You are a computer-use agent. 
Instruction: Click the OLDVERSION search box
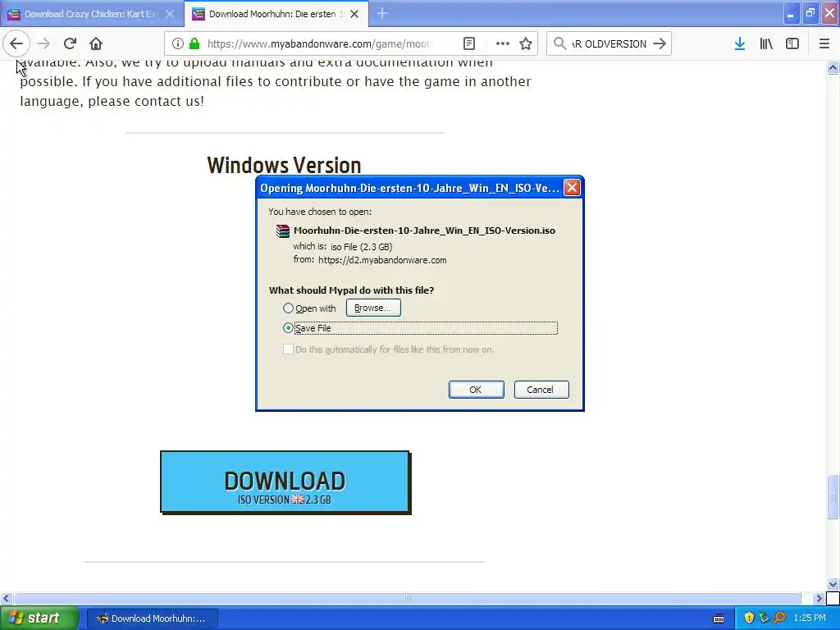pos(609,43)
